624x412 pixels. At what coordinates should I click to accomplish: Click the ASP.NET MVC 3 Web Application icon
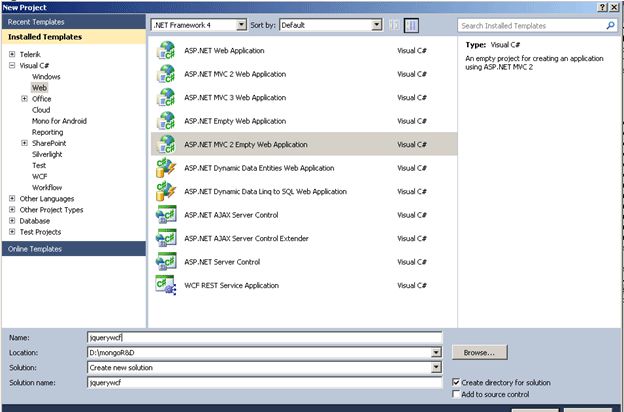click(x=166, y=98)
